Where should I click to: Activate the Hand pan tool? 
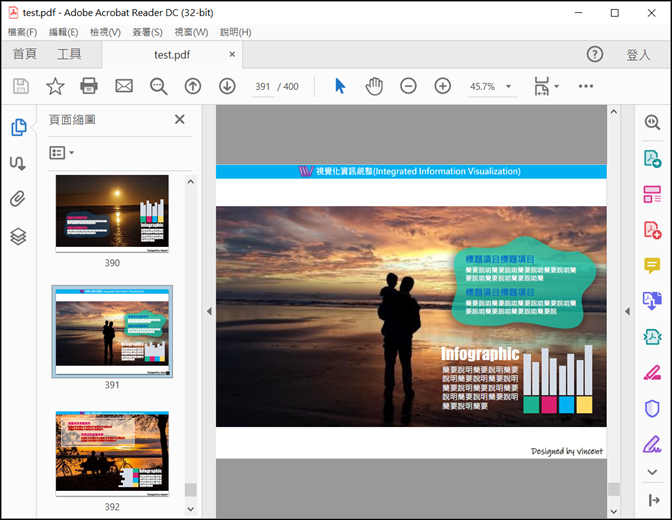click(374, 86)
